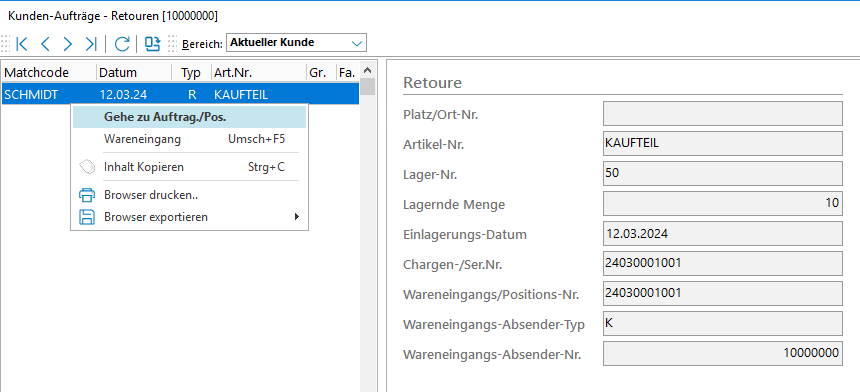Open Browser exportieren menu entry

189,217
